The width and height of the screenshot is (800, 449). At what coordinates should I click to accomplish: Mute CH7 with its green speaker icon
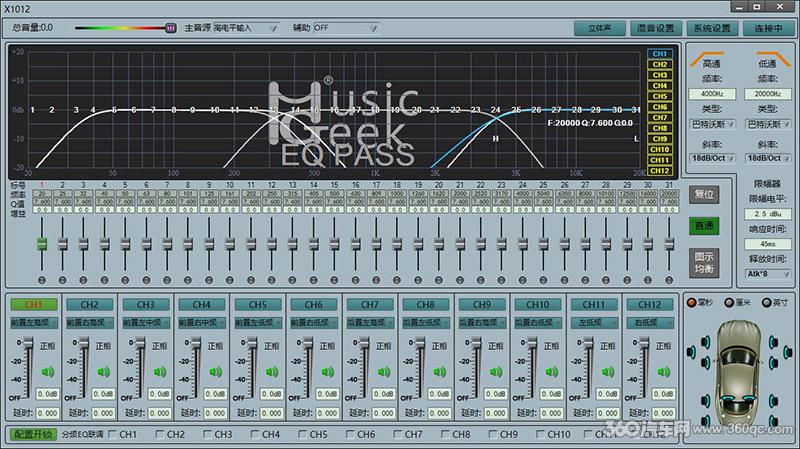384,372
